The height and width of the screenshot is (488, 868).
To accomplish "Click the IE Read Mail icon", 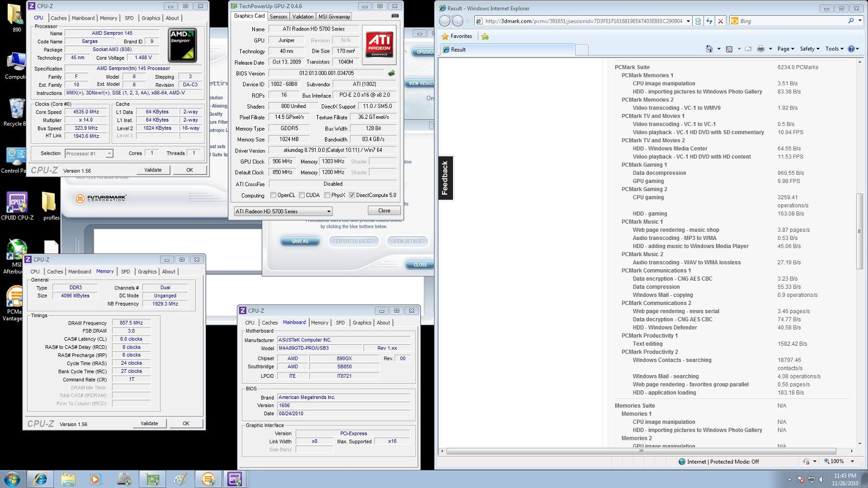I will (748, 49).
